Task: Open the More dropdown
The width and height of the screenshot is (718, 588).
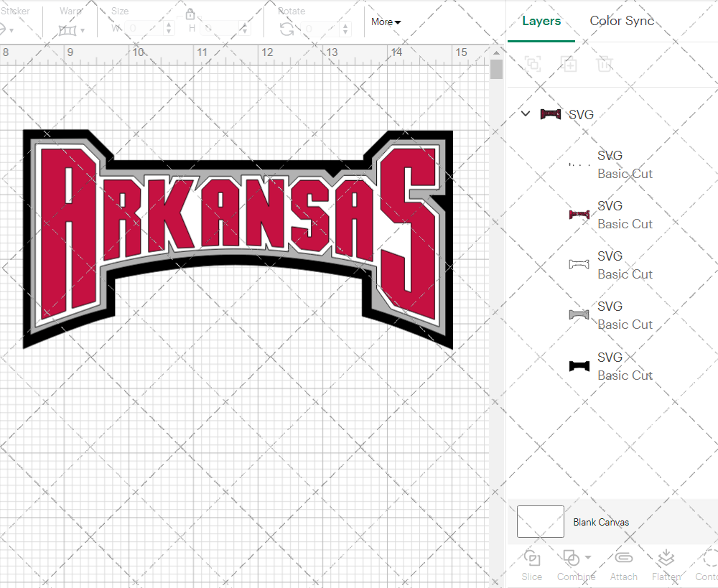Action: coord(385,22)
